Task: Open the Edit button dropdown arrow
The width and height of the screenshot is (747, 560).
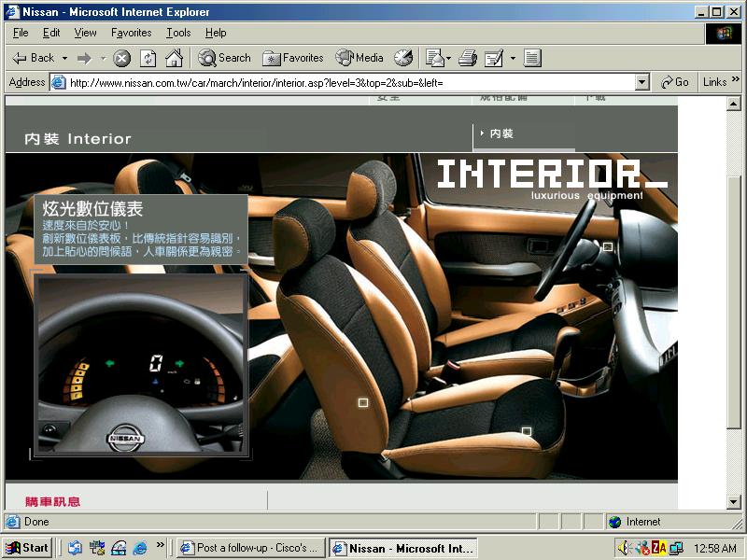Action: pos(513,58)
